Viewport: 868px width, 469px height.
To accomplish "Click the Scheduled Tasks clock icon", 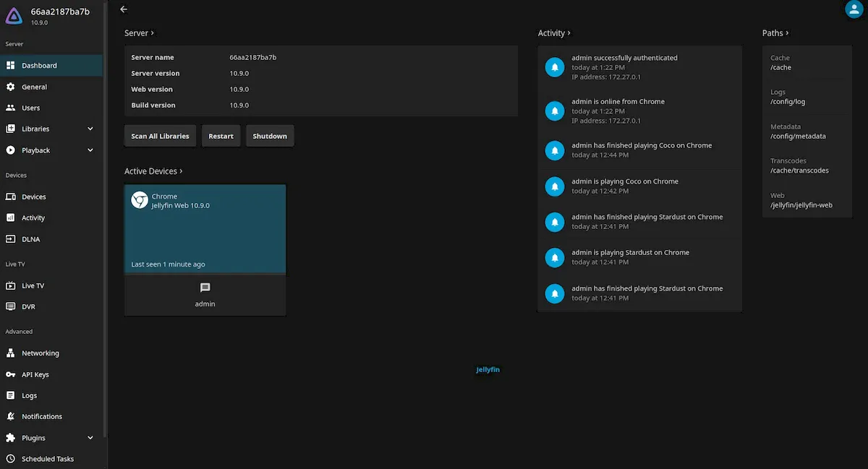I will [x=10, y=459].
